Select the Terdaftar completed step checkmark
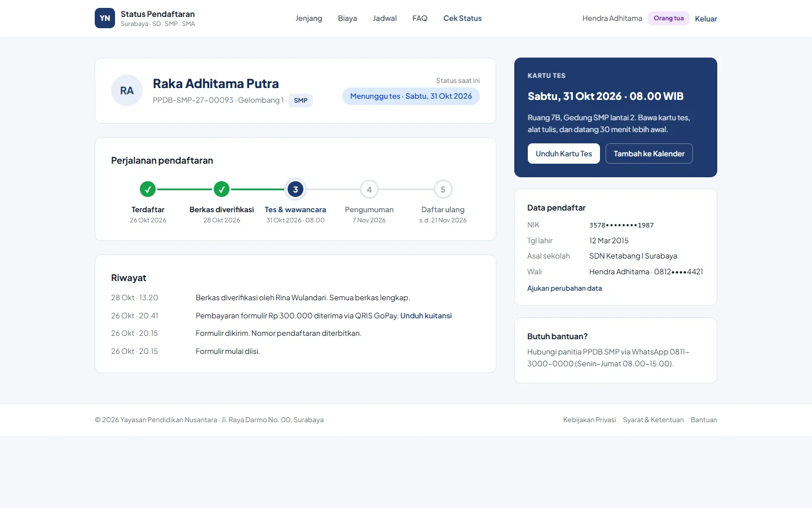The height and width of the screenshot is (508, 812). click(x=148, y=190)
